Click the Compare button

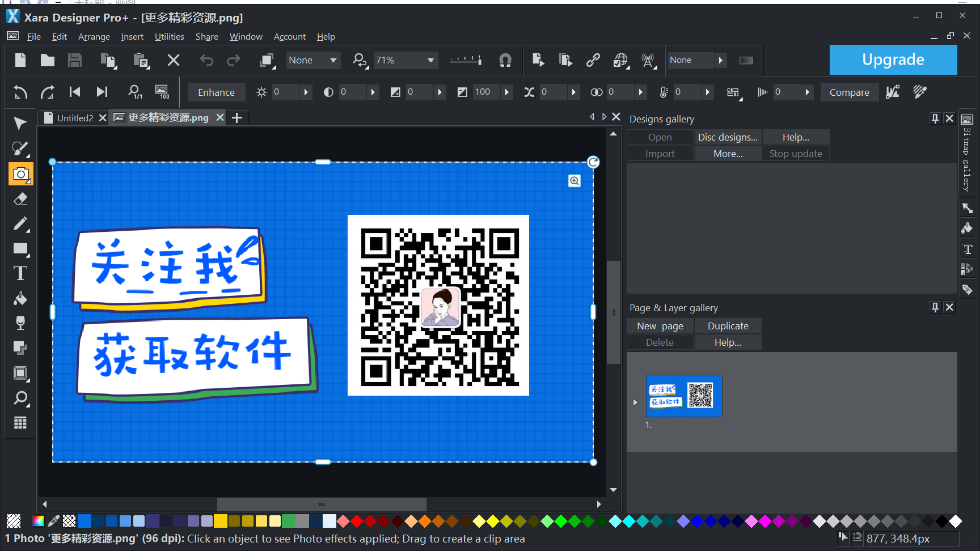coord(849,92)
